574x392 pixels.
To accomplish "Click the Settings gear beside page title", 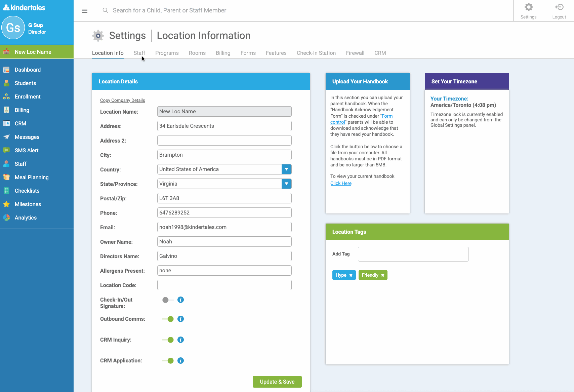I will [x=98, y=35].
